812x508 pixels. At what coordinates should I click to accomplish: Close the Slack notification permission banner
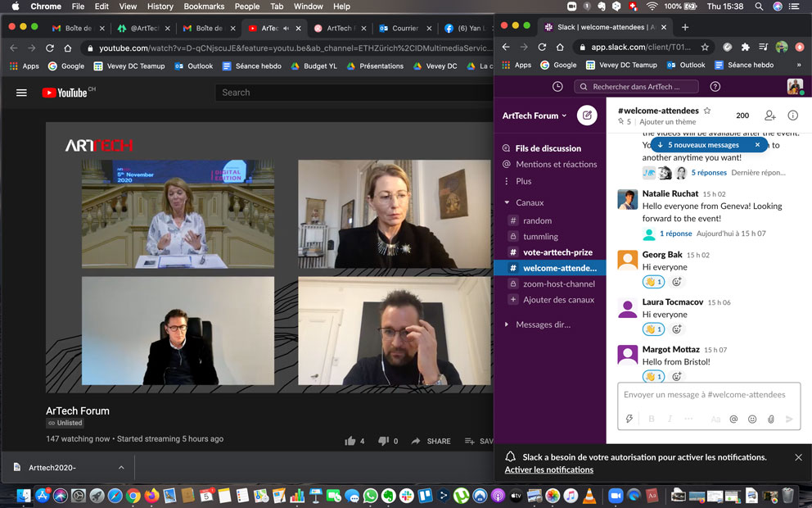pos(798,457)
